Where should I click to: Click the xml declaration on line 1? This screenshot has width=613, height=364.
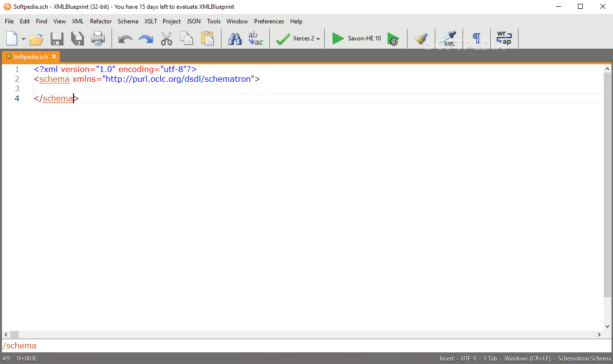click(x=115, y=70)
